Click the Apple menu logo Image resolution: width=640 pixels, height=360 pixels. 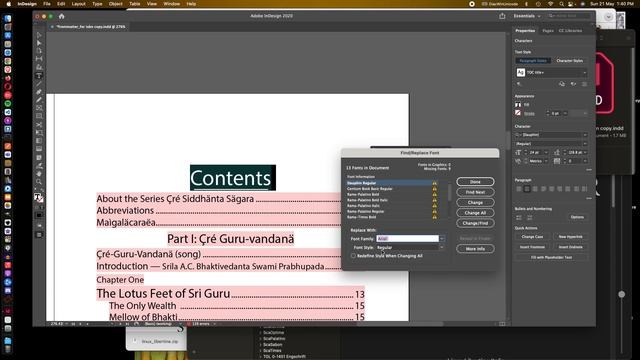pyautogui.click(x=8, y=4)
